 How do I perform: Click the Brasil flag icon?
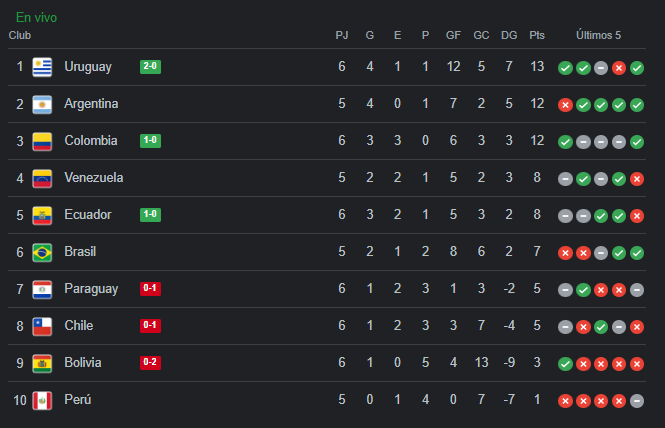(42, 252)
